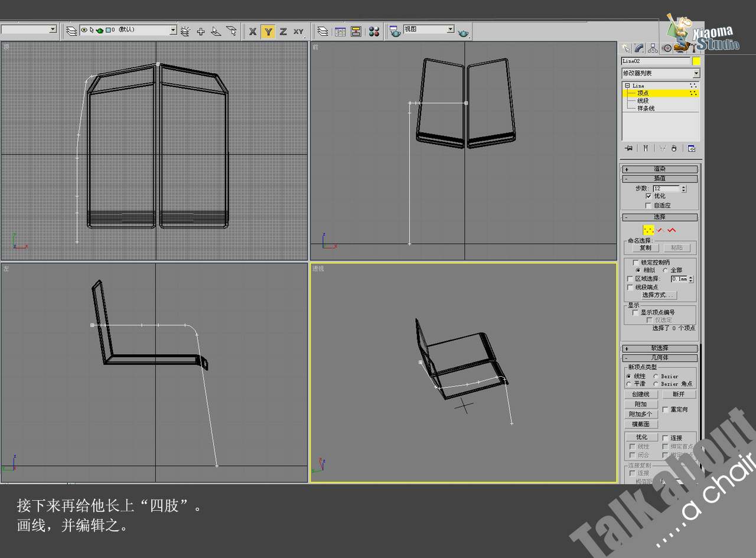Toggle the 优化 checkbox under interpolation

click(649, 196)
